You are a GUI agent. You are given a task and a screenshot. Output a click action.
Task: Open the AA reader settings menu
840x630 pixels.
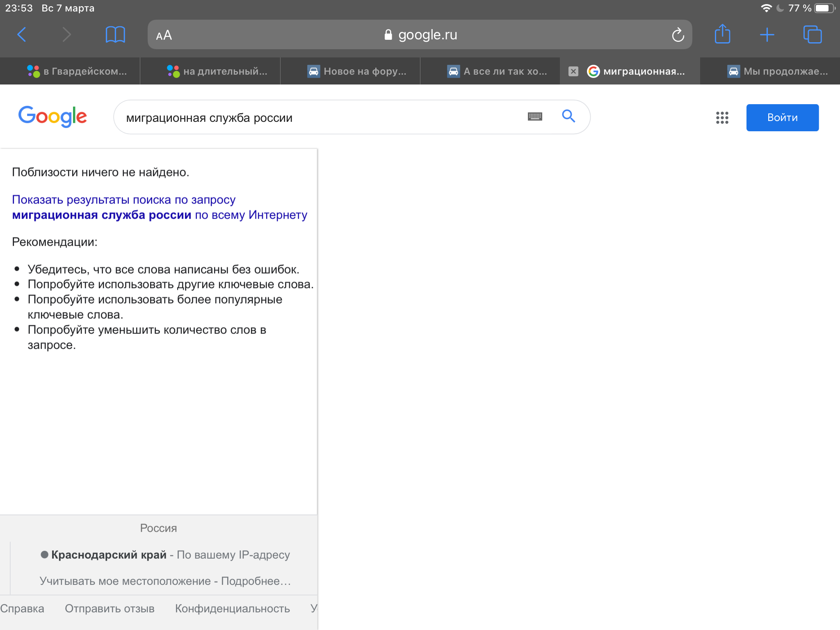click(164, 35)
